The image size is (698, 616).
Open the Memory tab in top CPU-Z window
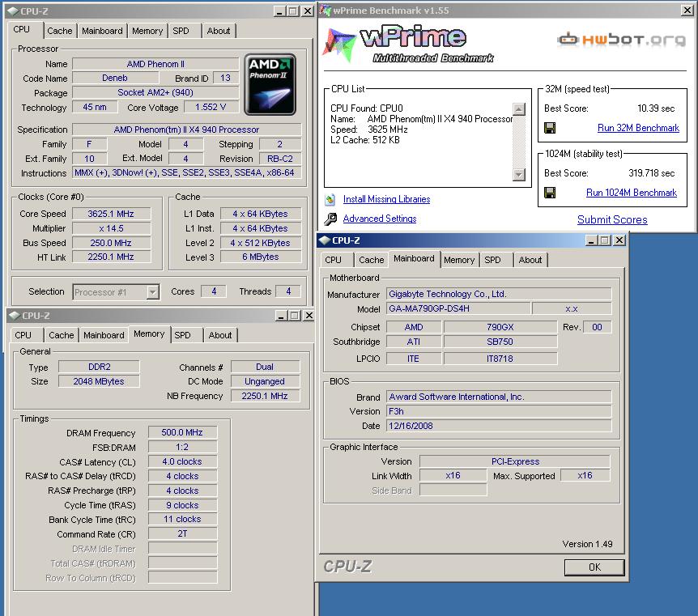(147, 31)
